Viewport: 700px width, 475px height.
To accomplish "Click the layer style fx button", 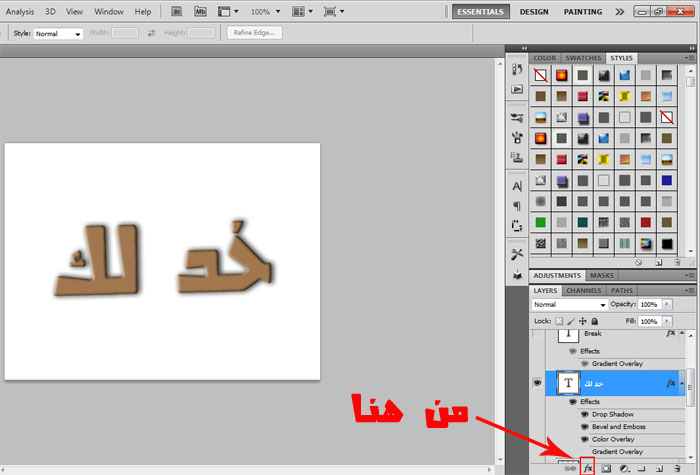I will [588, 467].
